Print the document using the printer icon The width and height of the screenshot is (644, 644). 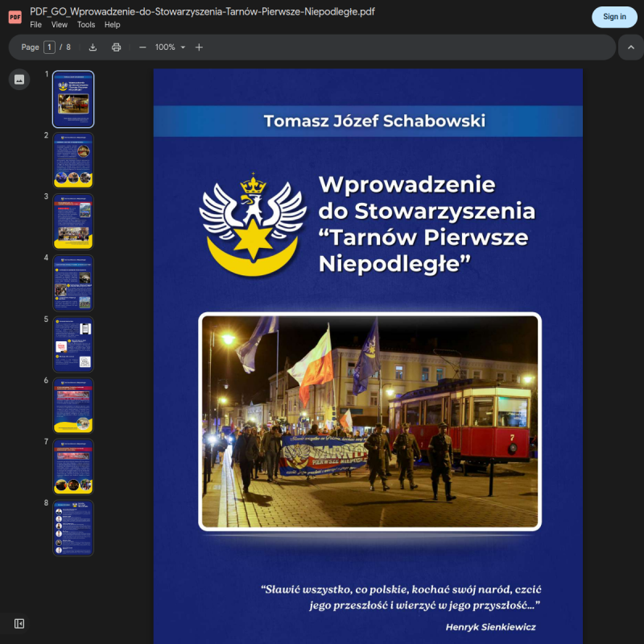pos(116,47)
